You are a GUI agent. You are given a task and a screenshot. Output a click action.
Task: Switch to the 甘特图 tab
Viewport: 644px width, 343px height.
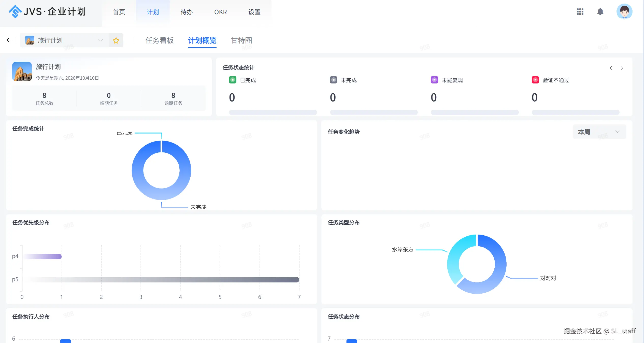(x=241, y=40)
